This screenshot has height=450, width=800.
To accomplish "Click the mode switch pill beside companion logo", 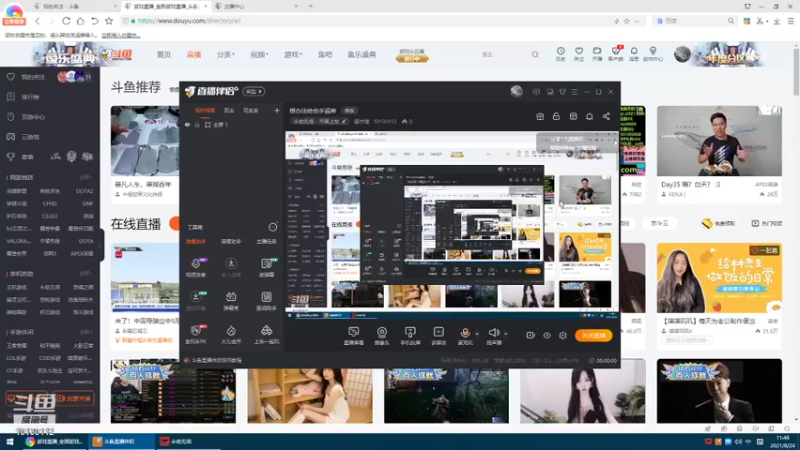I will pos(254,91).
